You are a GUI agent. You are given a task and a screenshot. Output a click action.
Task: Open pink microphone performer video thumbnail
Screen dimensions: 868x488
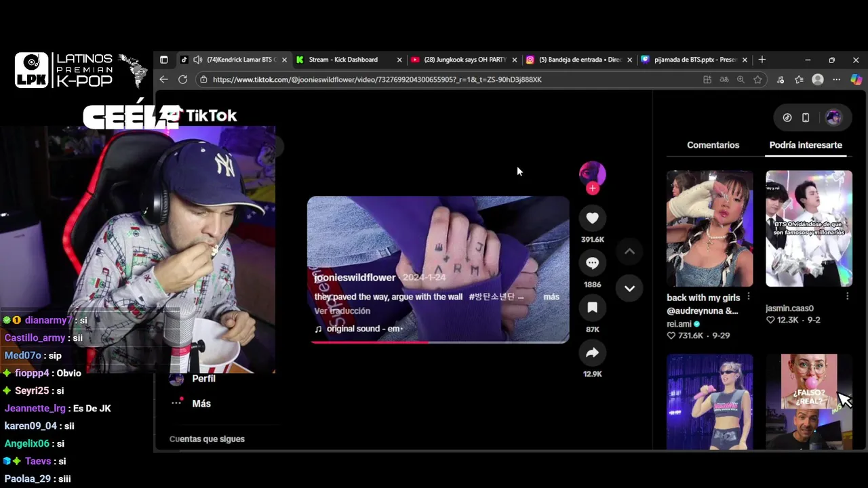pyautogui.click(x=709, y=401)
